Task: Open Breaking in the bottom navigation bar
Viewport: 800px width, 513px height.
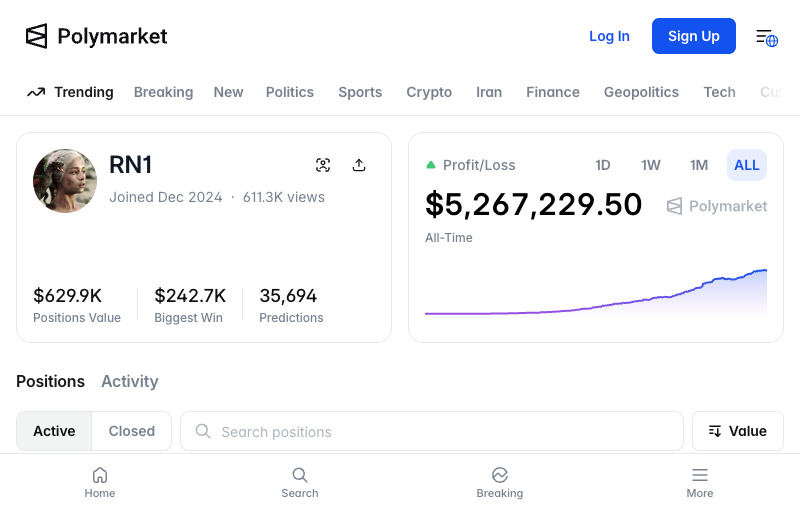Action: [x=500, y=482]
